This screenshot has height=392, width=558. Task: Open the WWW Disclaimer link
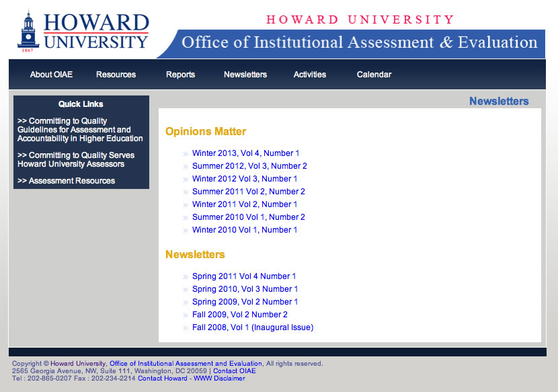[219, 379]
